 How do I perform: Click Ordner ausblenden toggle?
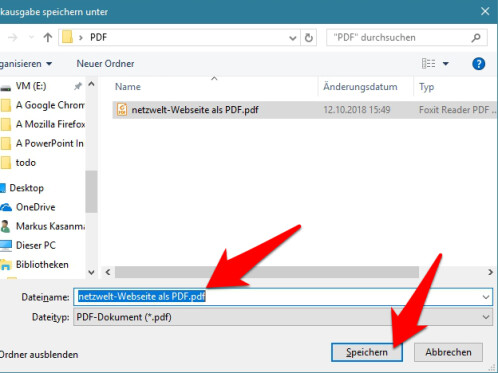tap(39, 354)
